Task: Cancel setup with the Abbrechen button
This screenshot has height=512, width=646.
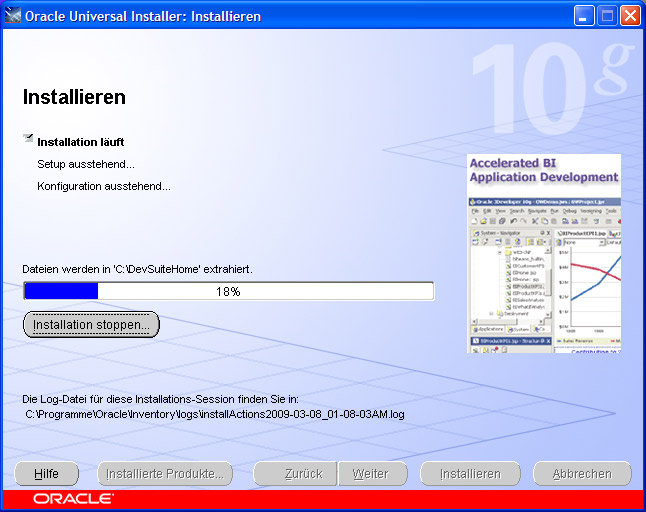Action: pos(582,474)
